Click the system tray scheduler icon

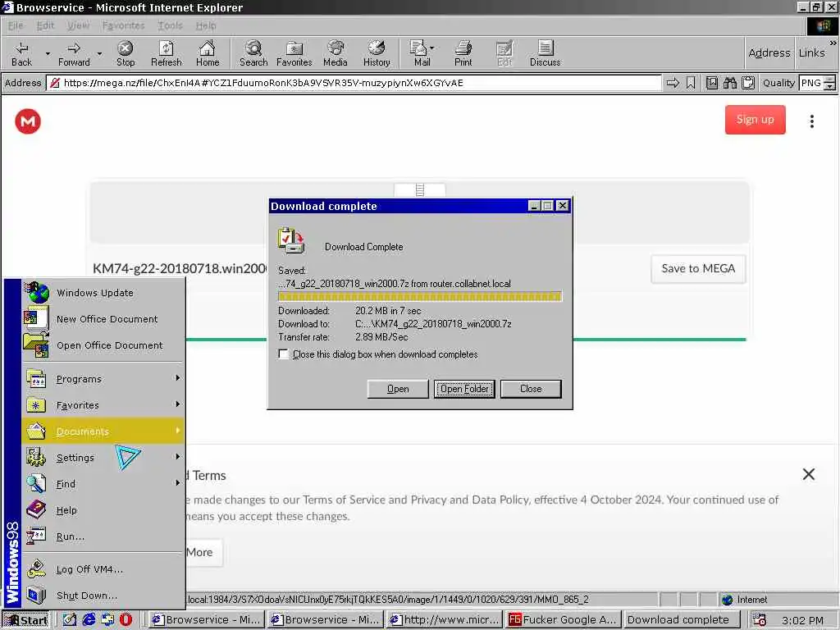[x=759, y=620]
